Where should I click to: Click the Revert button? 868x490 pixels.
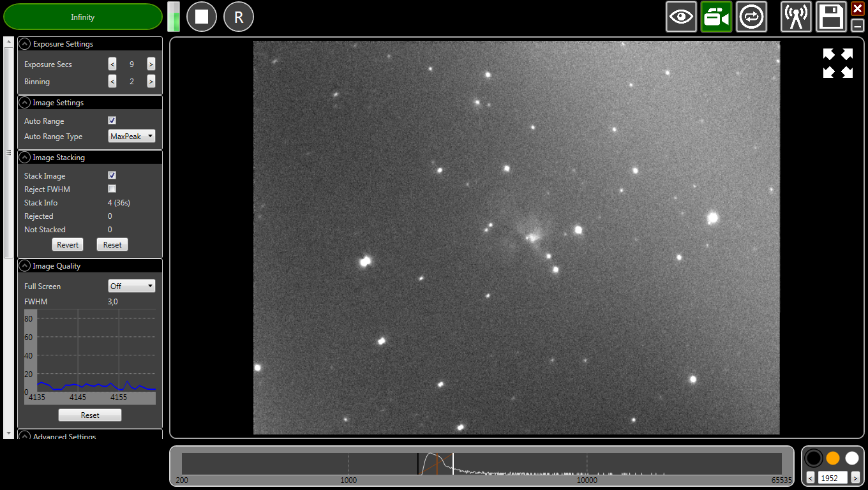point(68,245)
